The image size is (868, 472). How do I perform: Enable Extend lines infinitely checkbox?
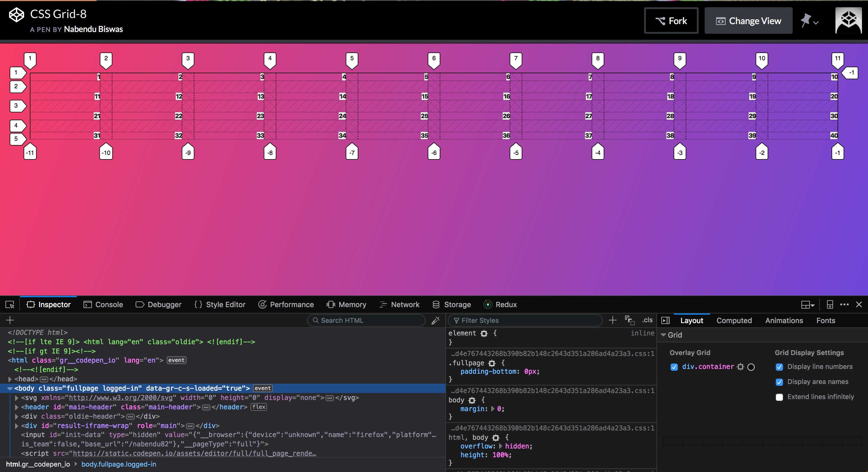pos(779,397)
